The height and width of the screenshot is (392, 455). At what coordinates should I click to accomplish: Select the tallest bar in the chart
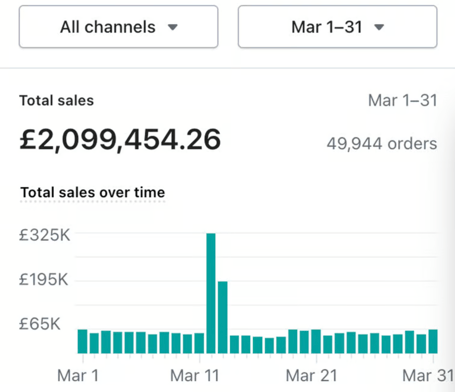point(211,293)
